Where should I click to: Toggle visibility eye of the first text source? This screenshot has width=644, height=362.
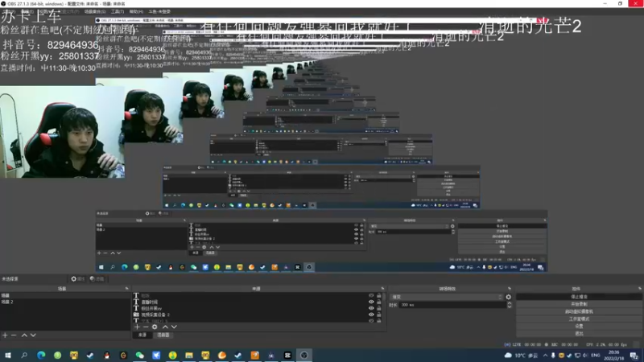pyautogui.click(x=371, y=295)
